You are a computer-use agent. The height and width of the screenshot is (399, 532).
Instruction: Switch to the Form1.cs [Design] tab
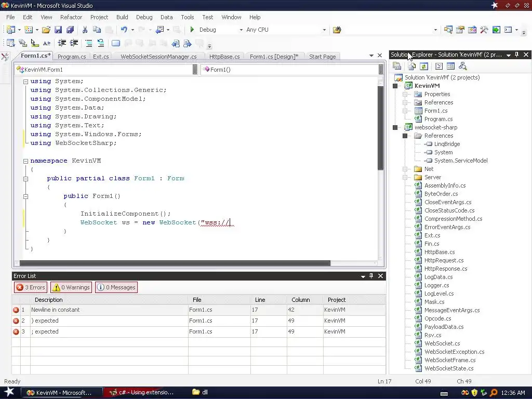(274, 57)
